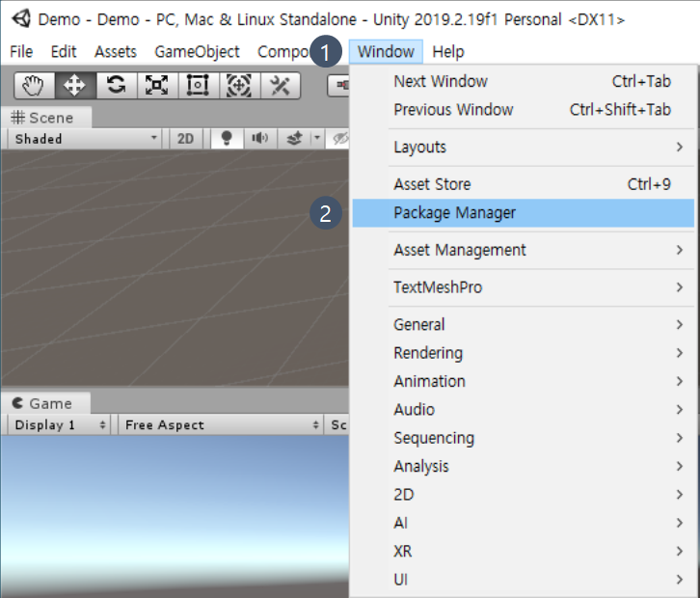
Task: Select the Rect tool
Action: point(198,85)
